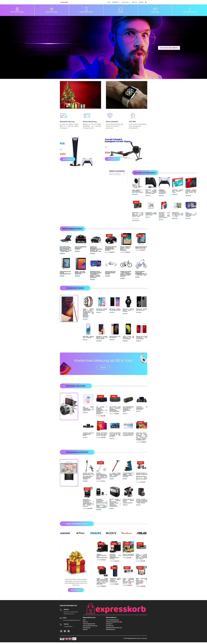This screenshot has height=644, width=207.
Task: Click the Heim-Audio und Theater category icon
Action: coord(17,9)
